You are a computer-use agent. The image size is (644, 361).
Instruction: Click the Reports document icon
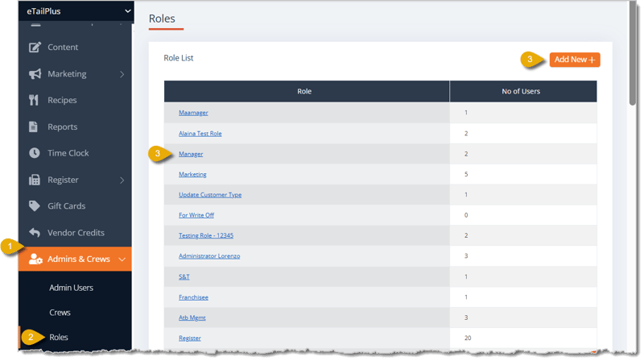33,127
